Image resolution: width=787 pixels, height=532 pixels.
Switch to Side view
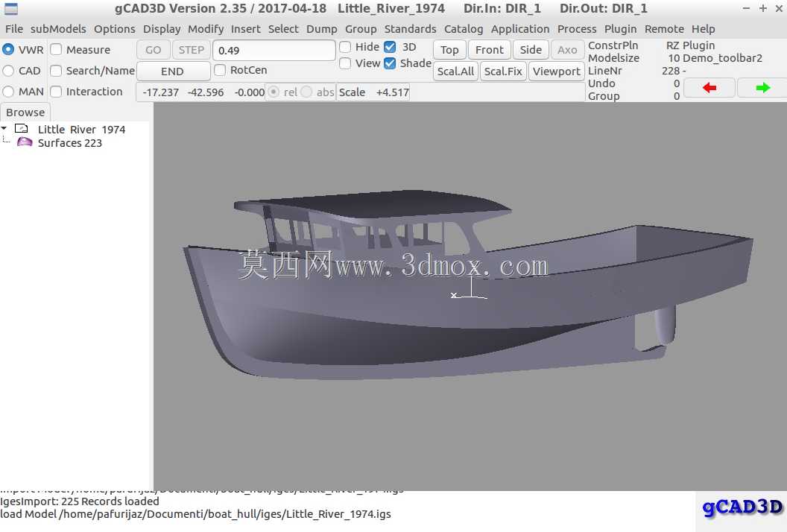(x=531, y=50)
